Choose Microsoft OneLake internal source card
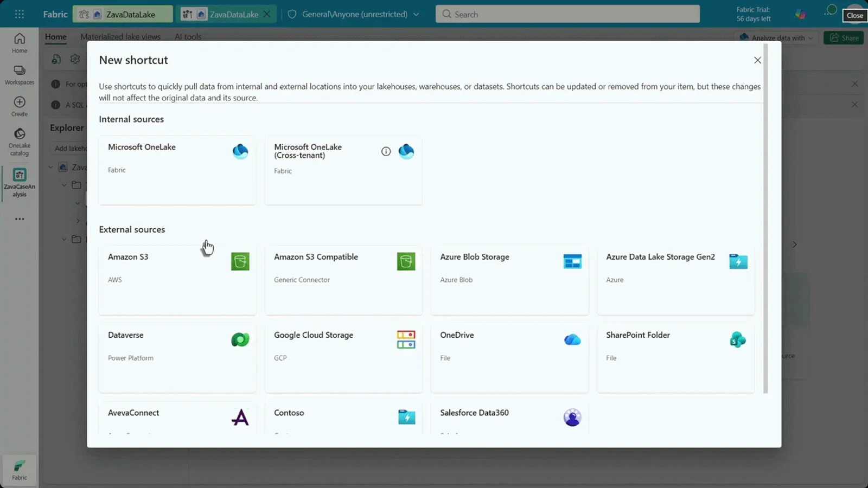Image resolution: width=868 pixels, height=488 pixels. pyautogui.click(x=177, y=170)
